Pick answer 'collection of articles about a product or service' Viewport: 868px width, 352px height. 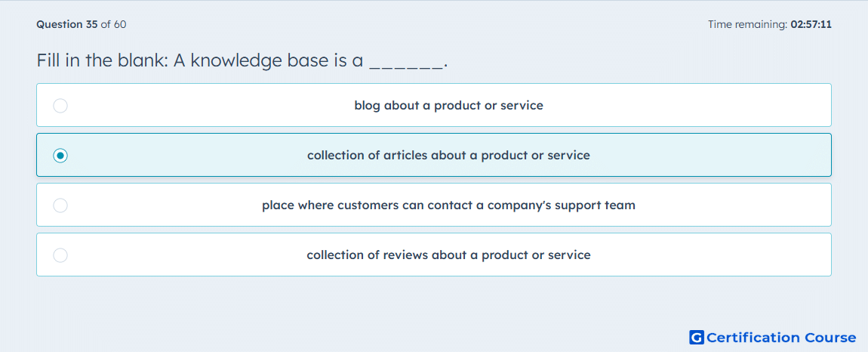(x=448, y=155)
